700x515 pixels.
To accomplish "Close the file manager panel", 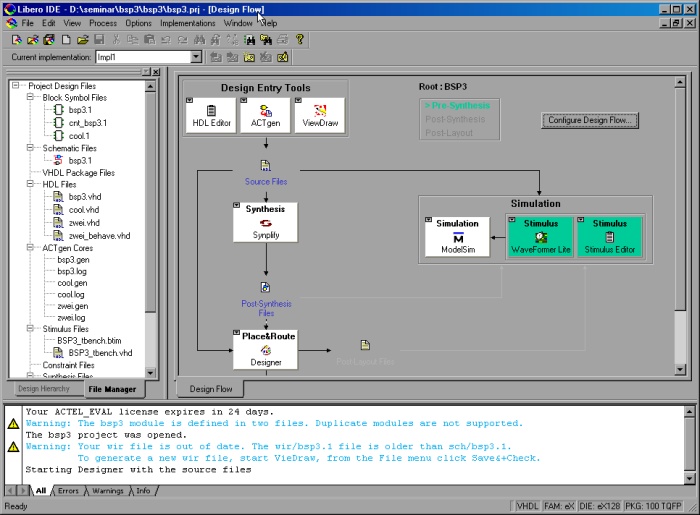I will (156, 72).
